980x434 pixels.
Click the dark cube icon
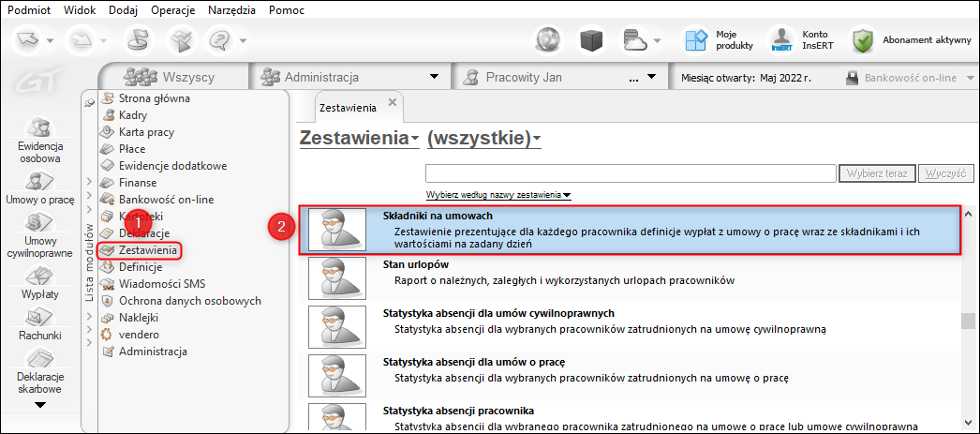(x=592, y=41)
